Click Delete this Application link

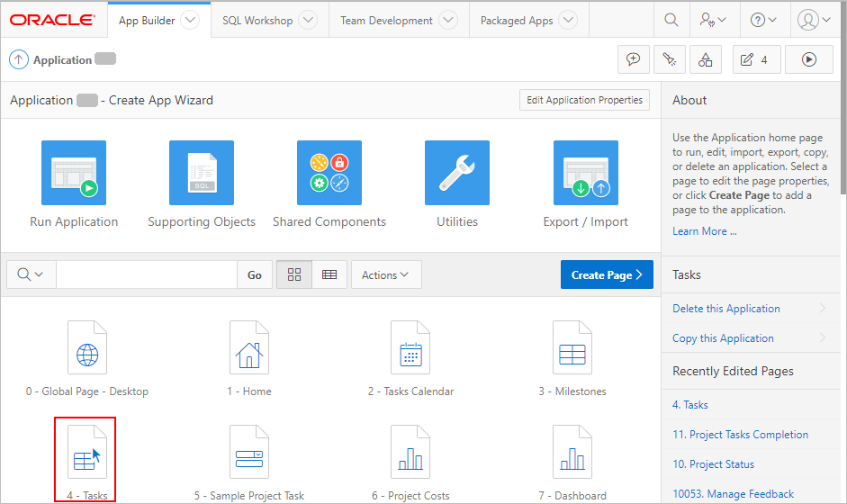(726, 309)
